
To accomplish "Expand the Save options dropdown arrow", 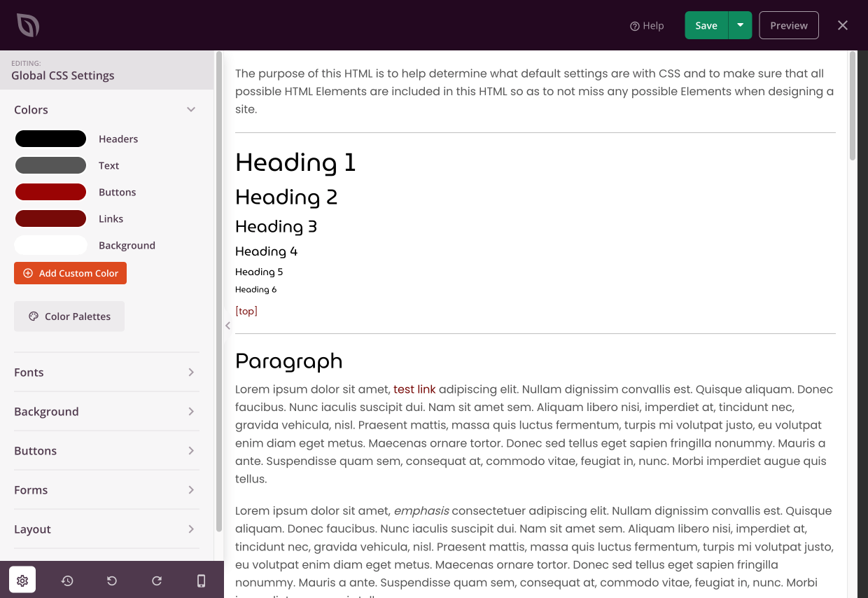I will pos(740,25).
